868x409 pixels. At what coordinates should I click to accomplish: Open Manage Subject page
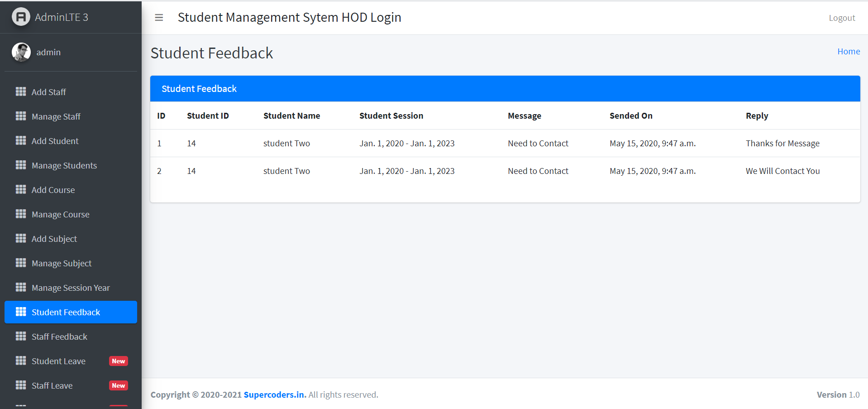pyautogui.click(x=62, y=263)
